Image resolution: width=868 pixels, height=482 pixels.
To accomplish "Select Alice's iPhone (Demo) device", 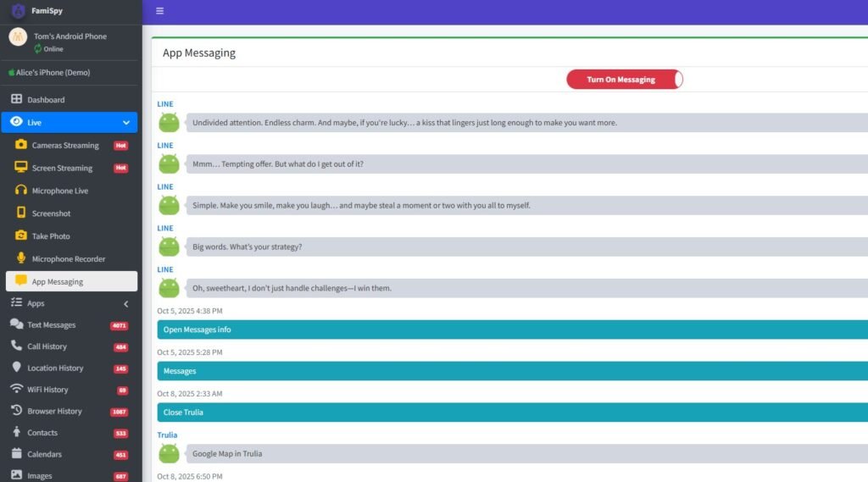I will pyautogui.click(x=53, y=73).
